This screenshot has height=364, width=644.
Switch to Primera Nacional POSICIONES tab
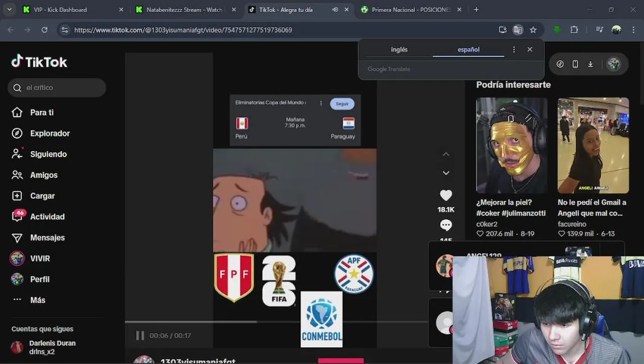410,10
